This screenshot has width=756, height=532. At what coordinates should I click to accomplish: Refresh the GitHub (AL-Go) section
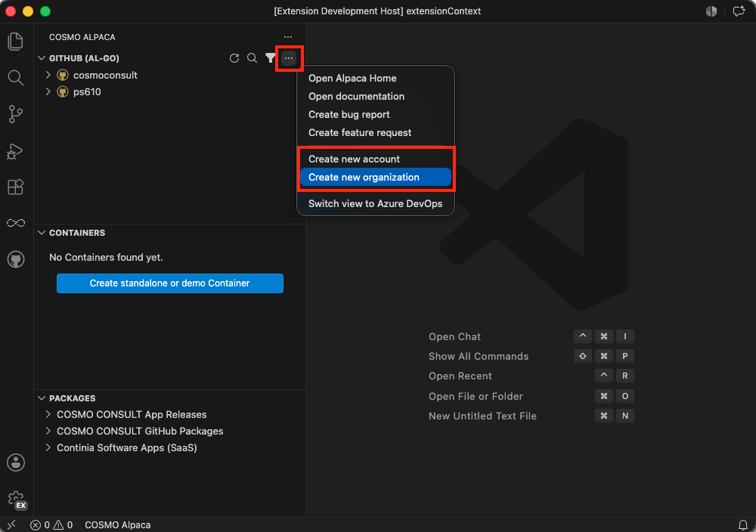tap(234, 58)
